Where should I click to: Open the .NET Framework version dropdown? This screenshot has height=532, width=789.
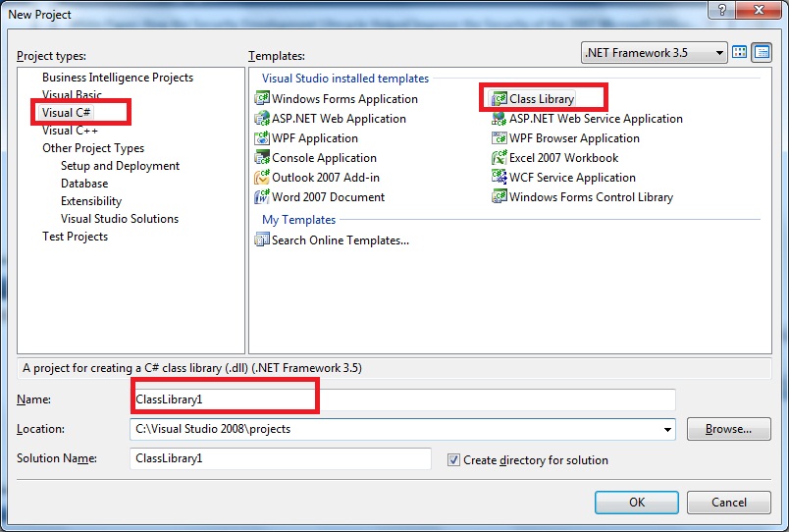[x=654, y=53]
